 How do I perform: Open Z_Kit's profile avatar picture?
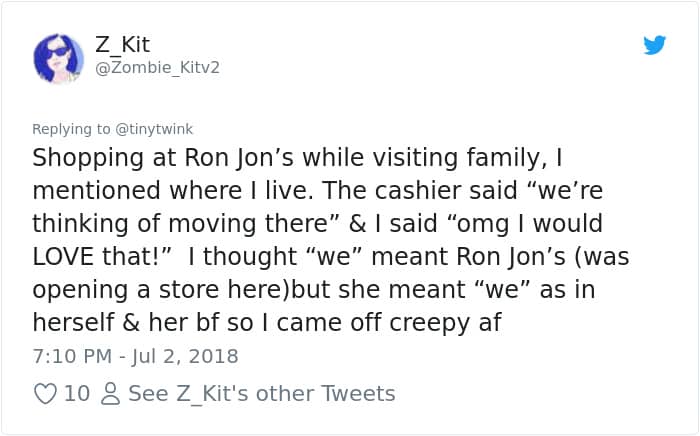pos(59,57)
